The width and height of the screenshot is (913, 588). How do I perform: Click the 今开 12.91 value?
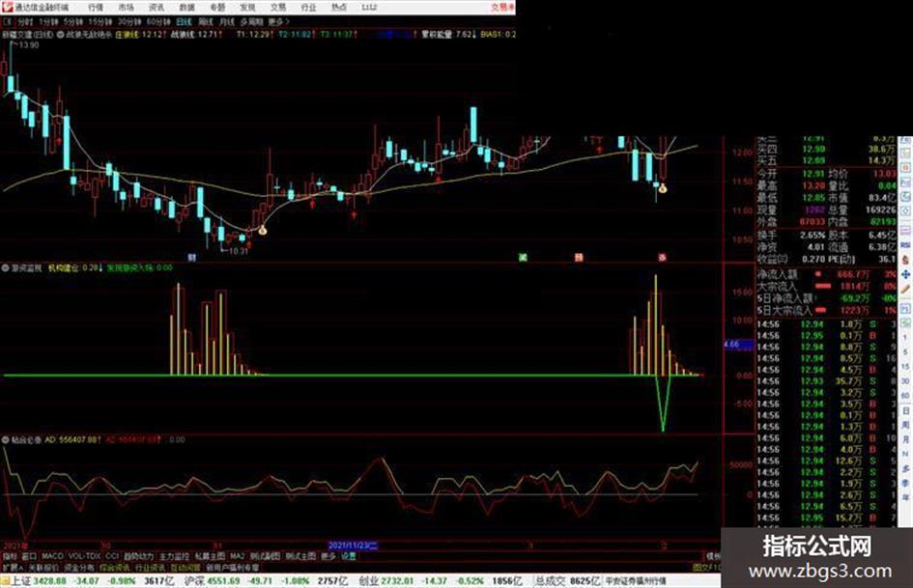pyautogui.click(x=813, y=174)
